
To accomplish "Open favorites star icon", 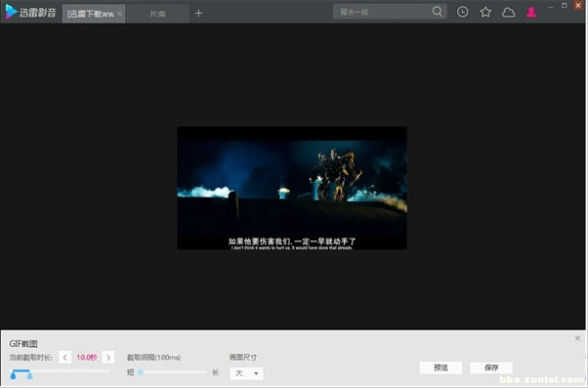I will [x=485, y=12].
